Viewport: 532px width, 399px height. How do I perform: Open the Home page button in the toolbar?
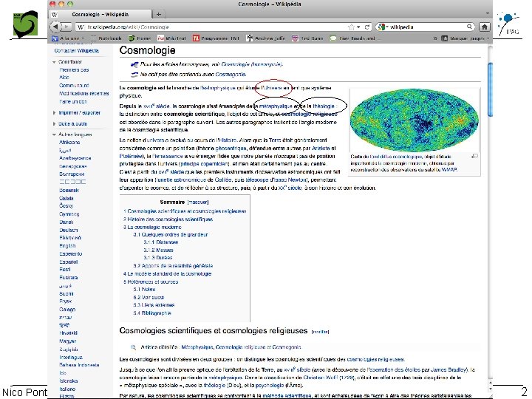point(484,27)
